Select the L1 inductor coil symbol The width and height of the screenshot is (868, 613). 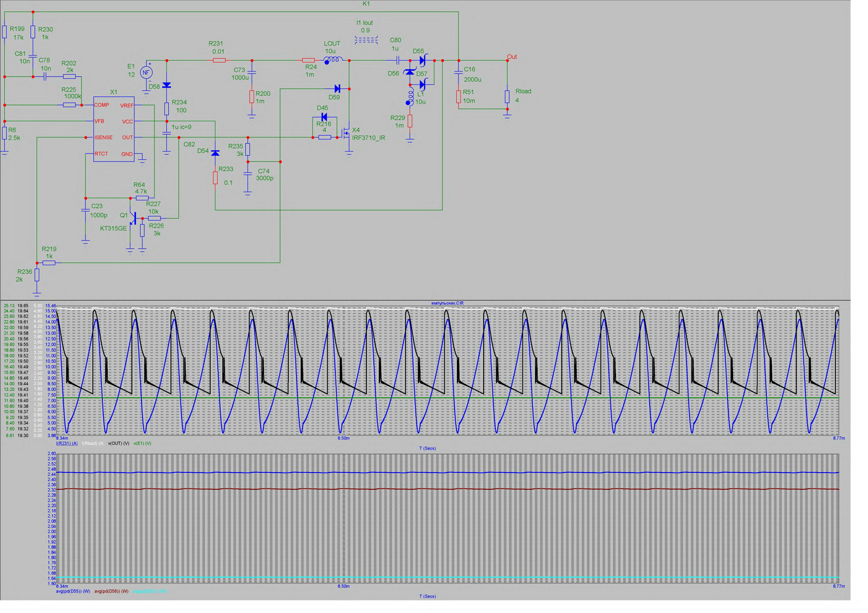410,97
